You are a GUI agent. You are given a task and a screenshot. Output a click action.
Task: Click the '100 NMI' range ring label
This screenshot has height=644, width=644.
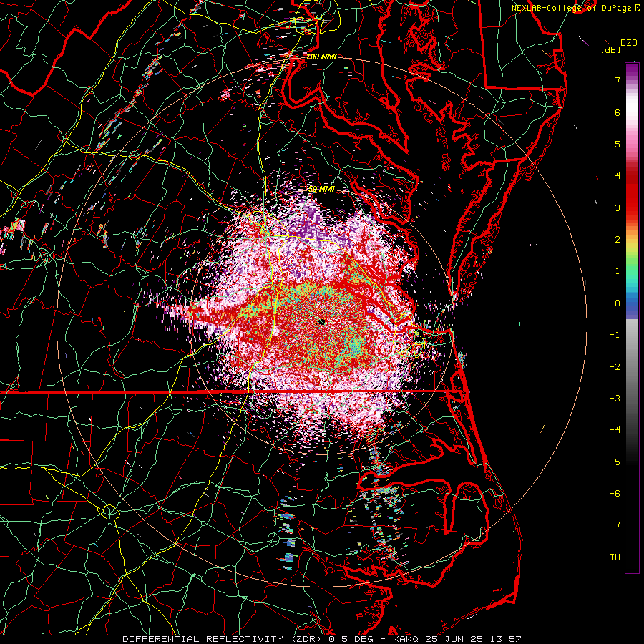tap(321, 57)
